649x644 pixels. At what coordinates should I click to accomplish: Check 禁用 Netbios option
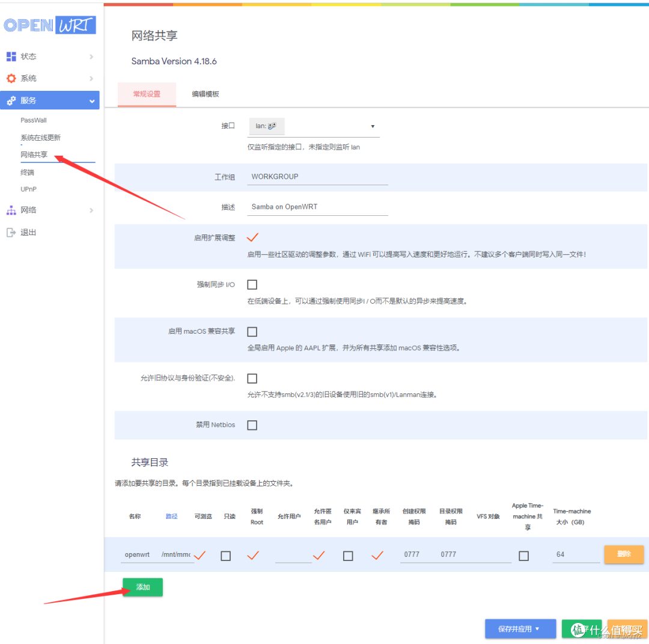(252, 425)
